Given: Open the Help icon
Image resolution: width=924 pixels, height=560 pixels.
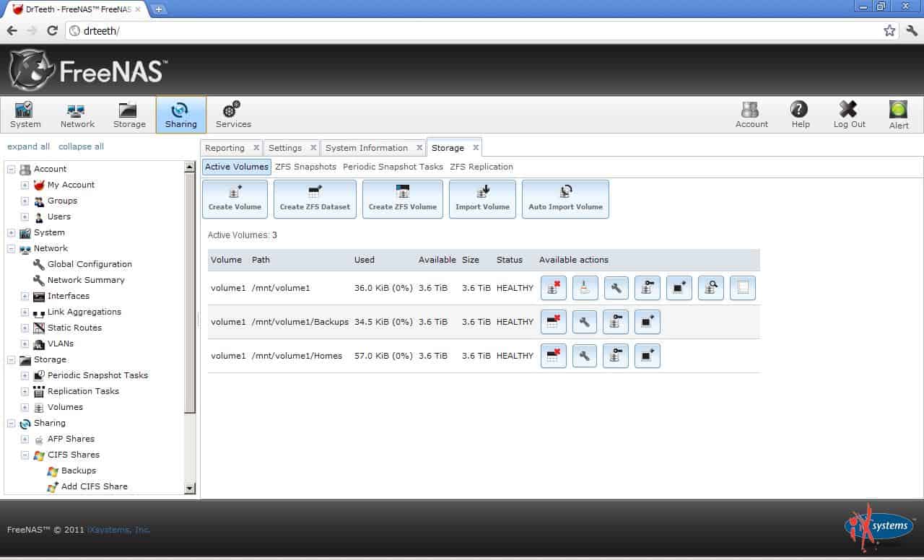Looking at the screenshot, I should [x=800, y=115].
